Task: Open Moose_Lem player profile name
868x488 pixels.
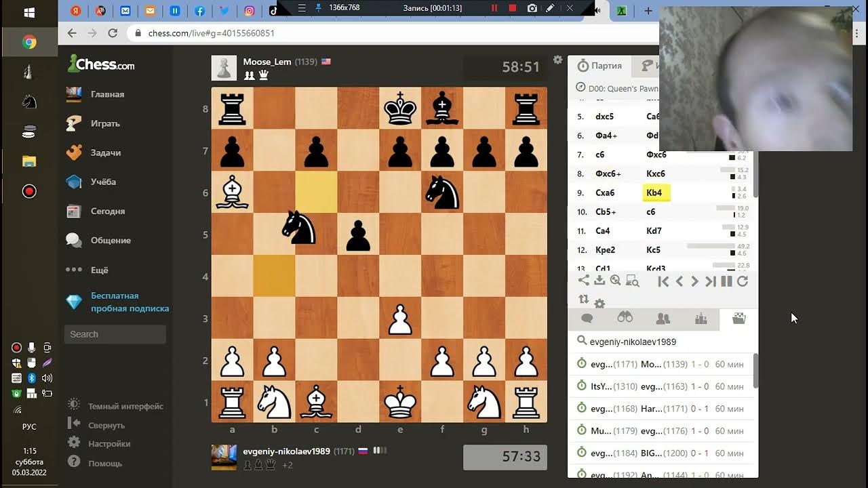Action: click(267, 62)
